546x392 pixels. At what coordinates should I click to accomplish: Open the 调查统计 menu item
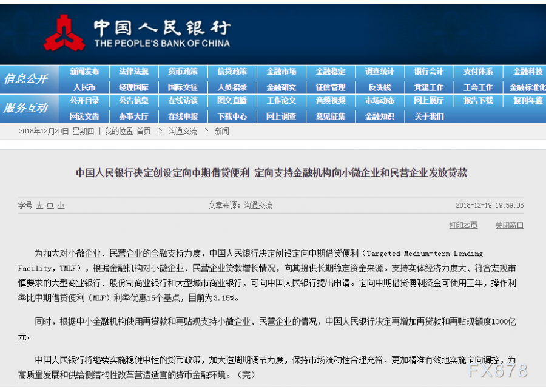tap(380, 72)
